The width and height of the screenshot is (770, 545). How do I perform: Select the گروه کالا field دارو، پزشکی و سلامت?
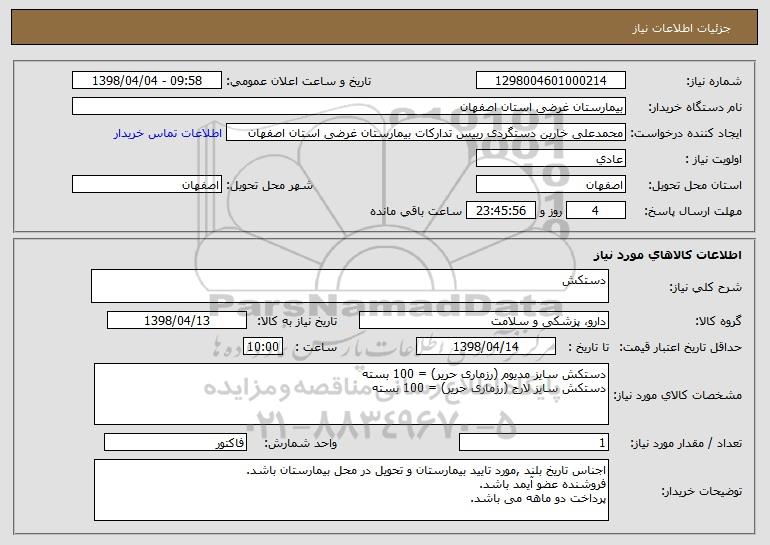(x=484, y=321)
